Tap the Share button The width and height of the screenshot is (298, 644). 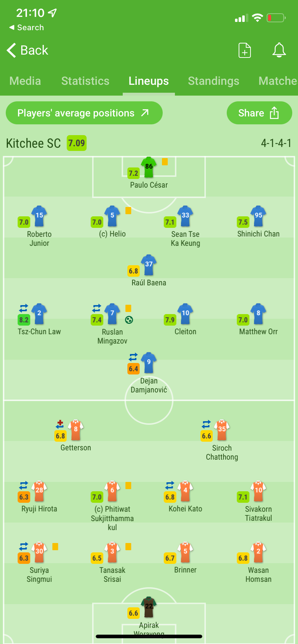point(259,113)
